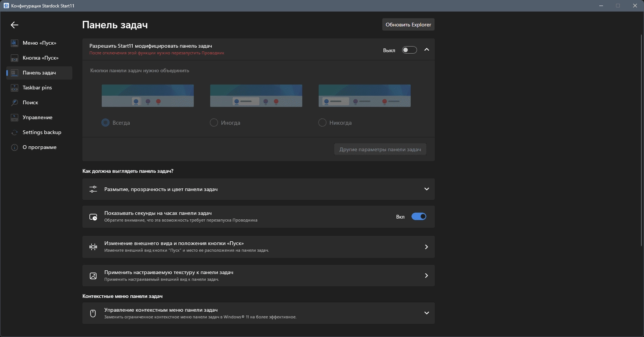Enable Start11 taskbar modification toggle

click(409, 50)
